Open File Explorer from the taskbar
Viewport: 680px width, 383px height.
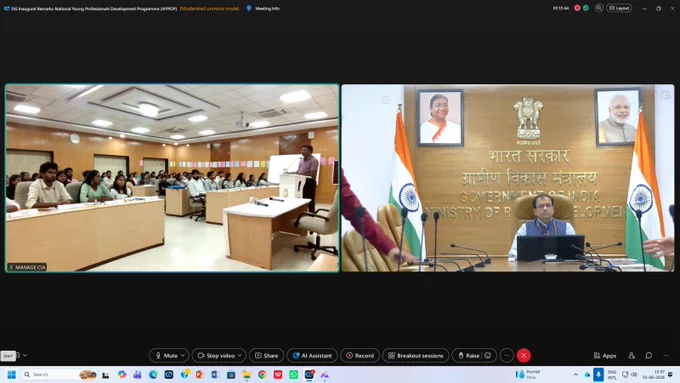click(246, 374)
